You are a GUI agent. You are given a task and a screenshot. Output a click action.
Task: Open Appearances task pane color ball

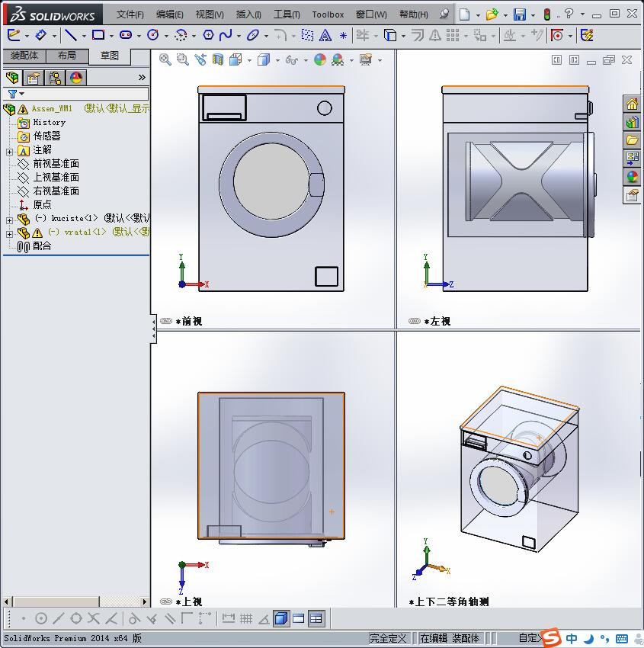pyautogui.click(x=632, y=177)
